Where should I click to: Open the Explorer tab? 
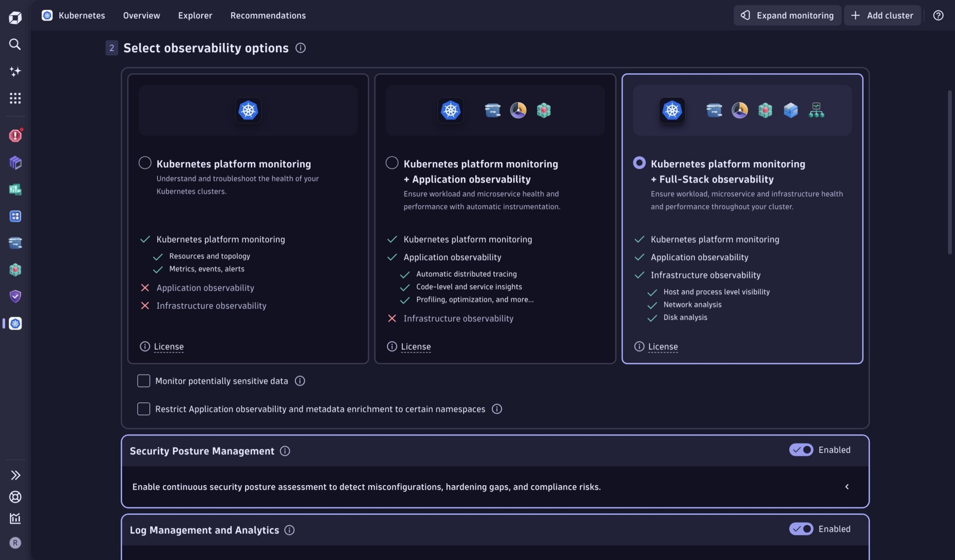195,16
